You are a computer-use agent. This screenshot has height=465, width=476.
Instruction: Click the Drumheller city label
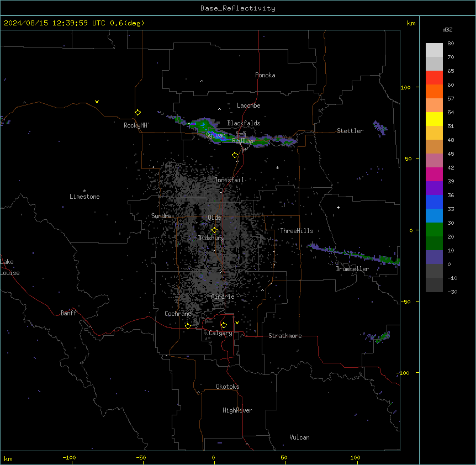(352, 269)
